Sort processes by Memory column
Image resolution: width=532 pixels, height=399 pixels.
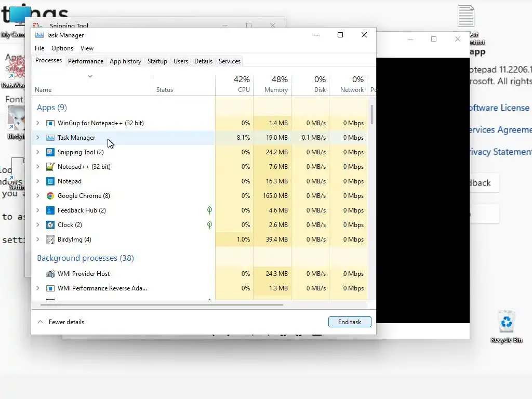tap(272, 84)
